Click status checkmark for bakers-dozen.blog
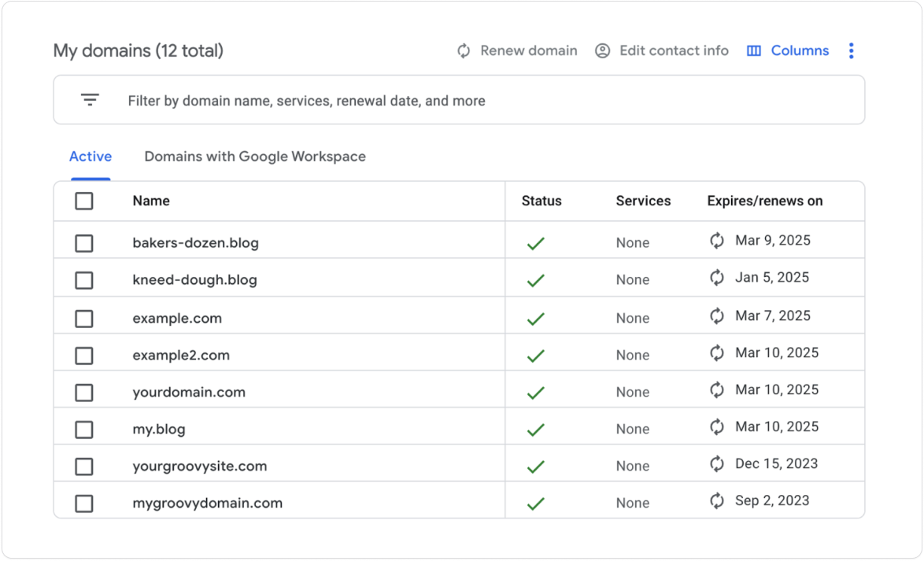This screenshot has height=561, width=924. point(536,243)
